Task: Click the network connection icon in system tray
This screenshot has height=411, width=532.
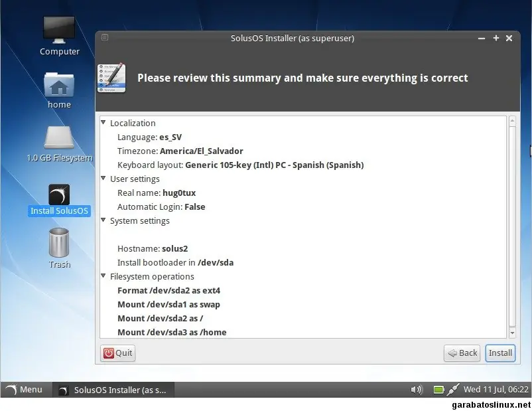Action: click(453, 389)
